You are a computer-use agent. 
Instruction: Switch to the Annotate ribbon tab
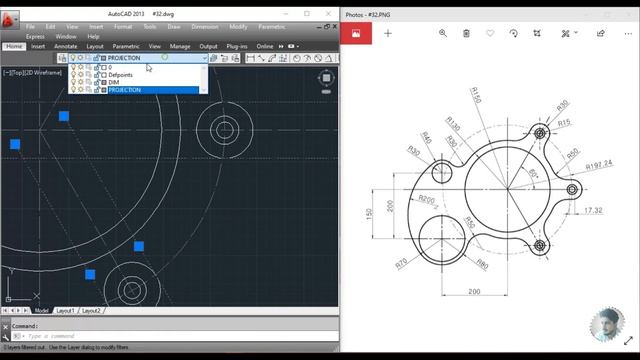[x=65, y=47]
